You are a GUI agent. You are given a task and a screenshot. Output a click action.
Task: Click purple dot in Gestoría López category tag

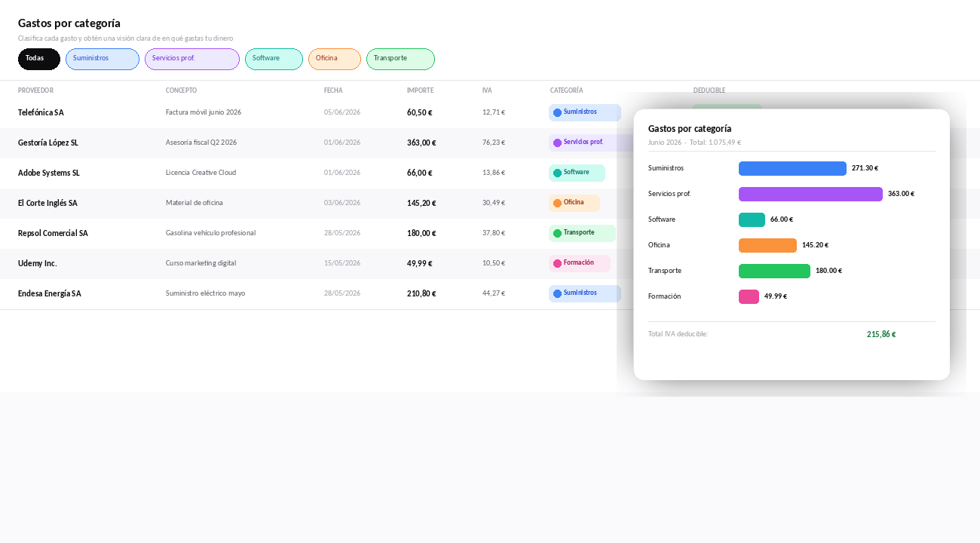click(557, 143)
